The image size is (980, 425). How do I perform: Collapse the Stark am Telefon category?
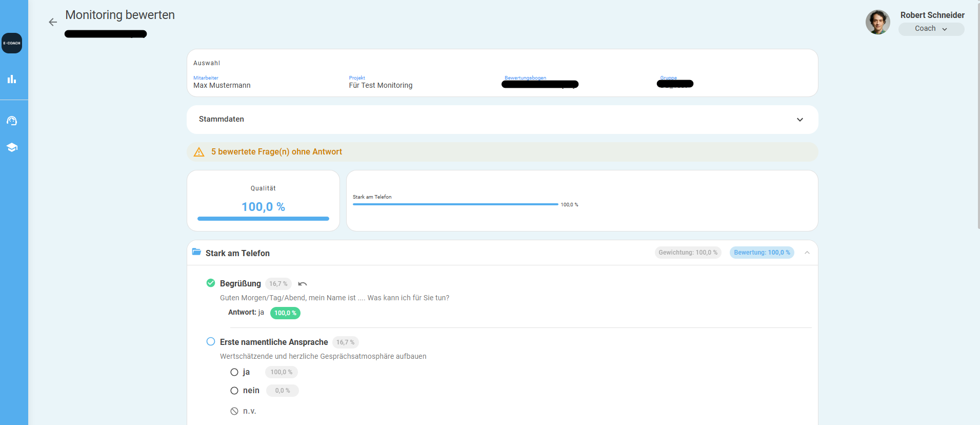(x=807, y=253)
